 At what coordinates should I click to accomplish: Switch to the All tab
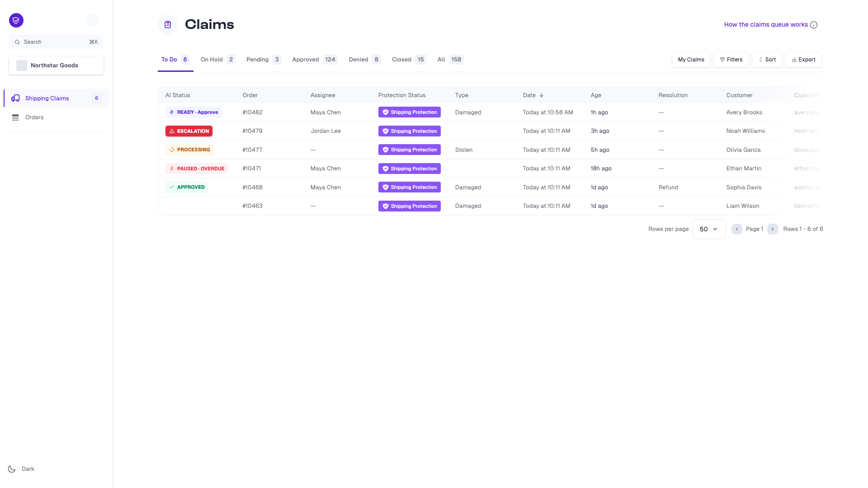450,60
